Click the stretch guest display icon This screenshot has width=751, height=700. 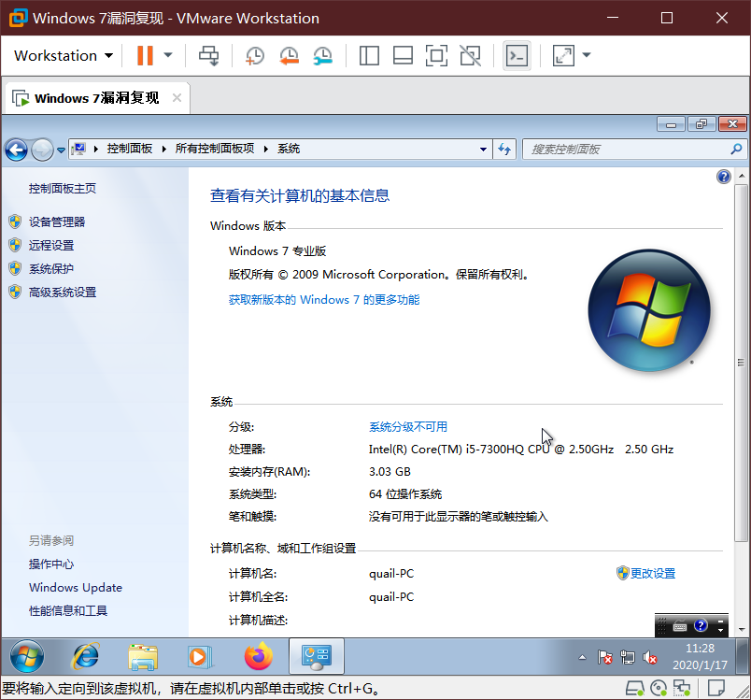563,55
